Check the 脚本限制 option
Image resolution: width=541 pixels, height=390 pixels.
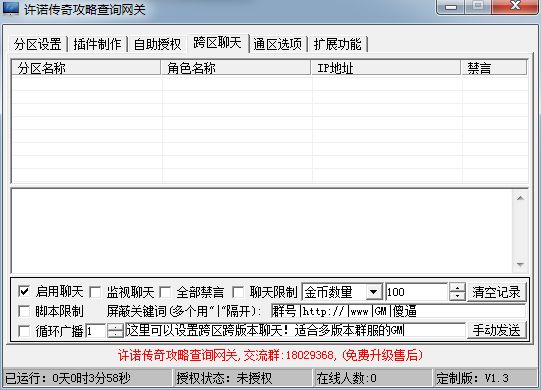[x=24, y=311]
